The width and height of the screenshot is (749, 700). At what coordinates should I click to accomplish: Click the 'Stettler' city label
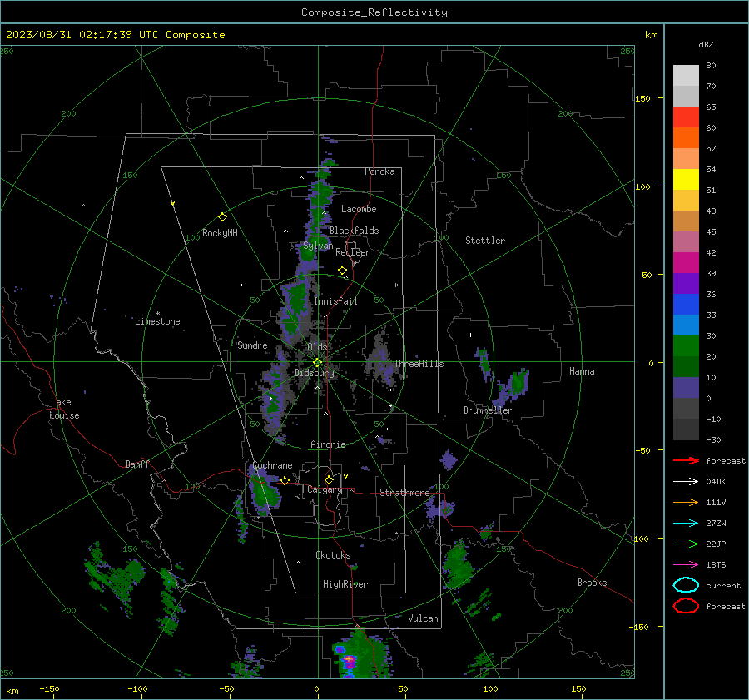pyautogui.click(x=485, y=241)
